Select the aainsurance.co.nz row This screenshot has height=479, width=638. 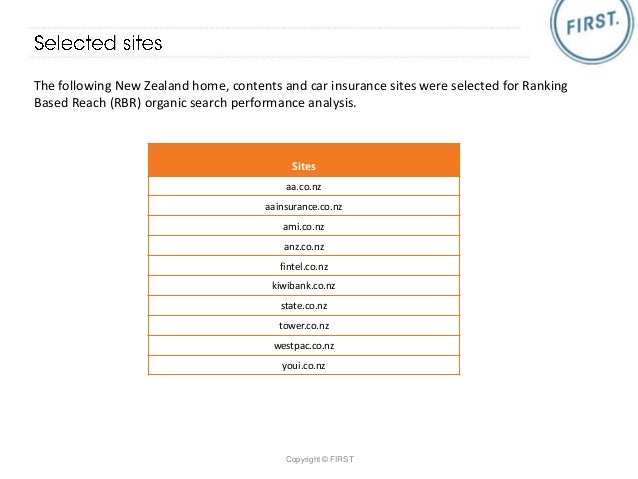click(x=304, y=206)
